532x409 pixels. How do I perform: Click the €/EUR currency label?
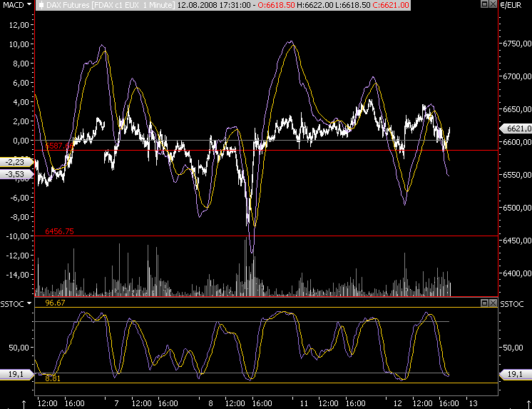point(511,6)
